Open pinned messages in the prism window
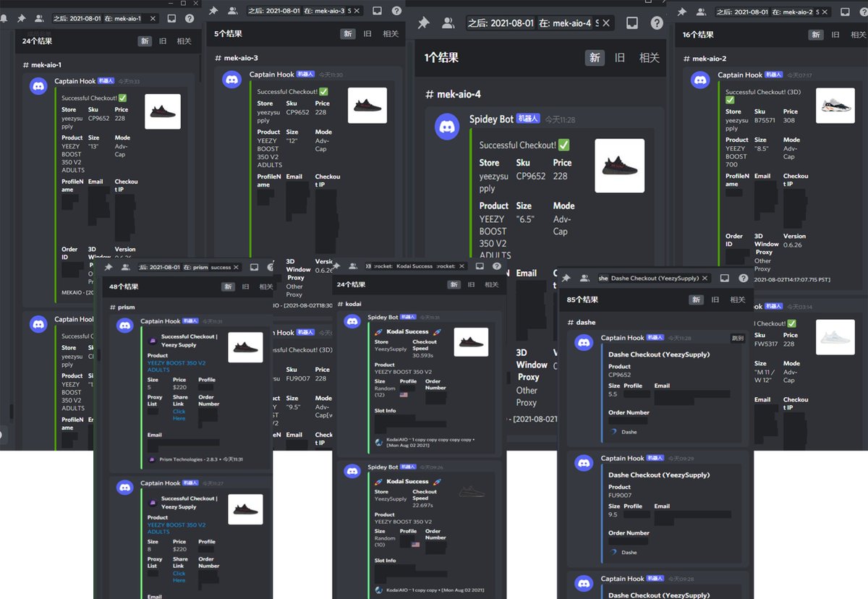 (108, 267)
